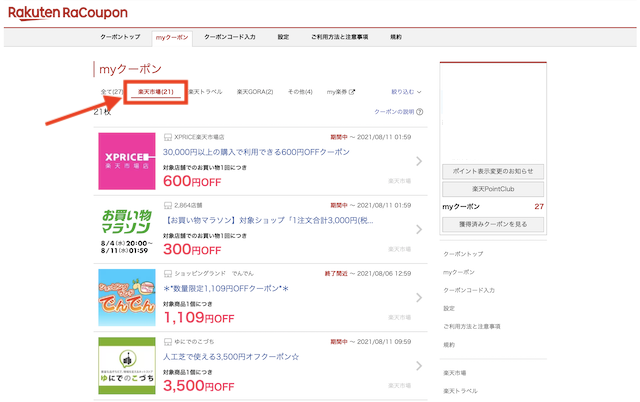The height and width of the screenshot is (402, 640).
Task: Open 設定 in the sidebar
Action: [x=449, y=309]
